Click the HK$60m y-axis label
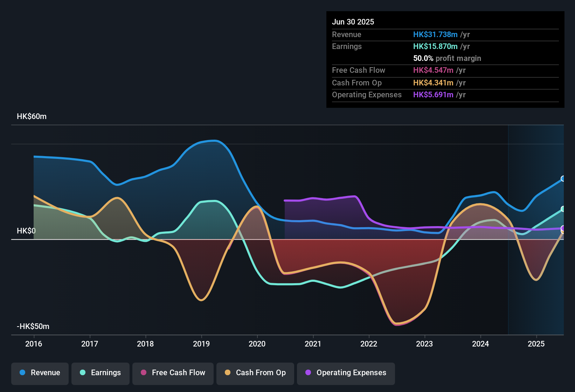This screenshot has height=392, width=575. 32,117
